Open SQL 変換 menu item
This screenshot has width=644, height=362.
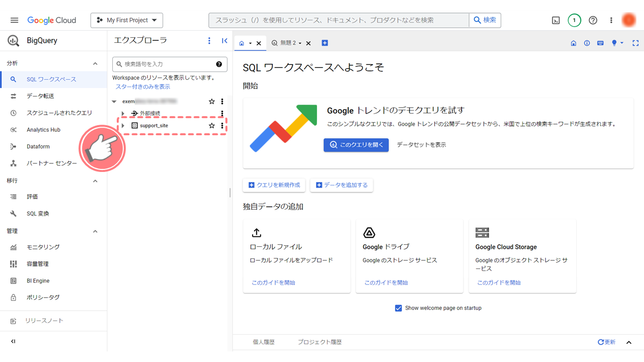click(x=53, y=214)
